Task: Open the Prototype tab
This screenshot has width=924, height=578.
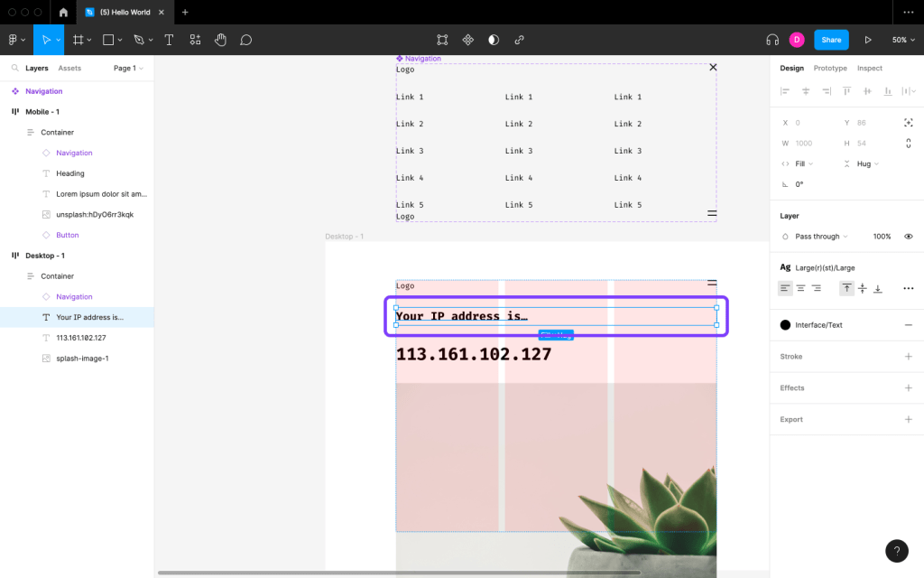Action: point(829,68)
